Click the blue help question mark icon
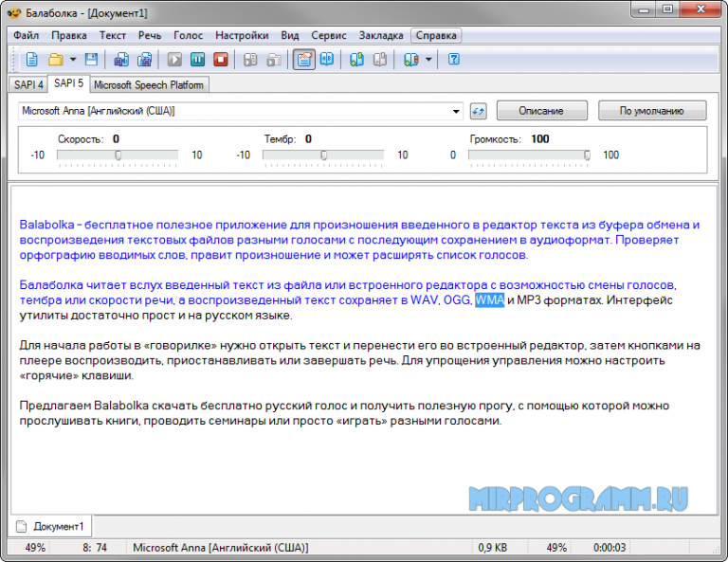The width and height of the screenshot is (728, 562). click(x=453, y=60)
